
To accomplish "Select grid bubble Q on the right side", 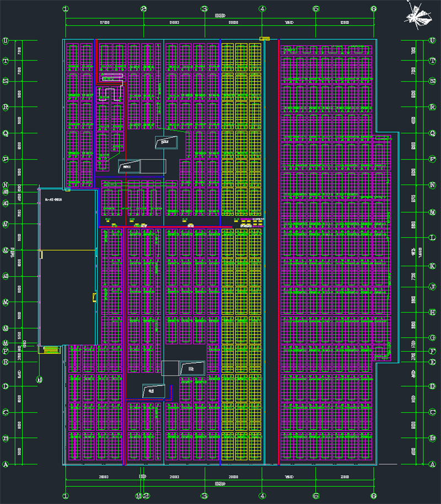I will (432, 133).
